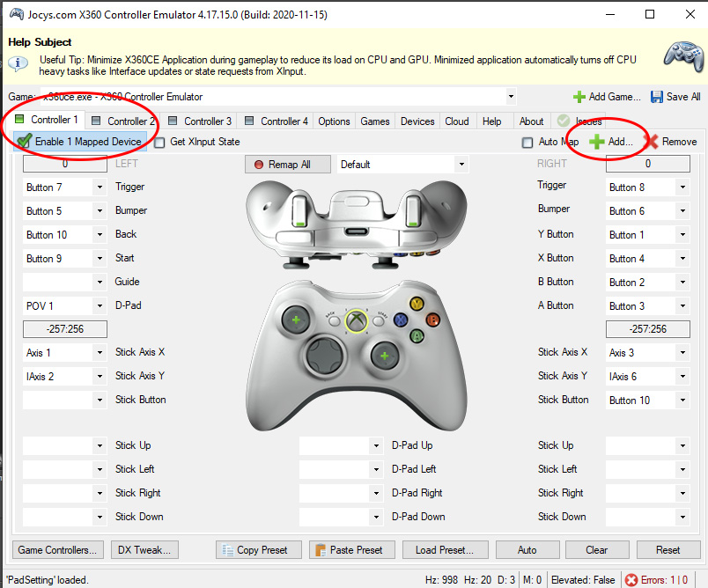This screenshot has width=708, height=588.
Task: Click the right trigger on top-view controller
Action: click(x=413, y=210)
